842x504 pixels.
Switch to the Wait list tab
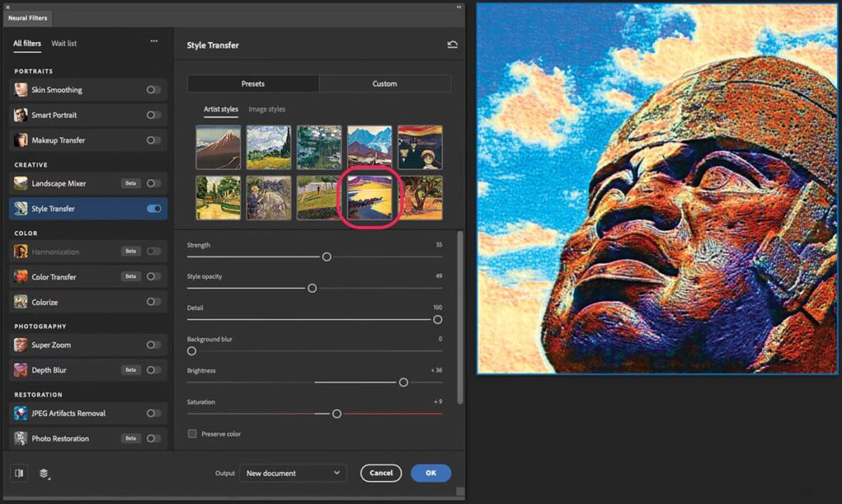pyautogui.click(x=64, y=43)
